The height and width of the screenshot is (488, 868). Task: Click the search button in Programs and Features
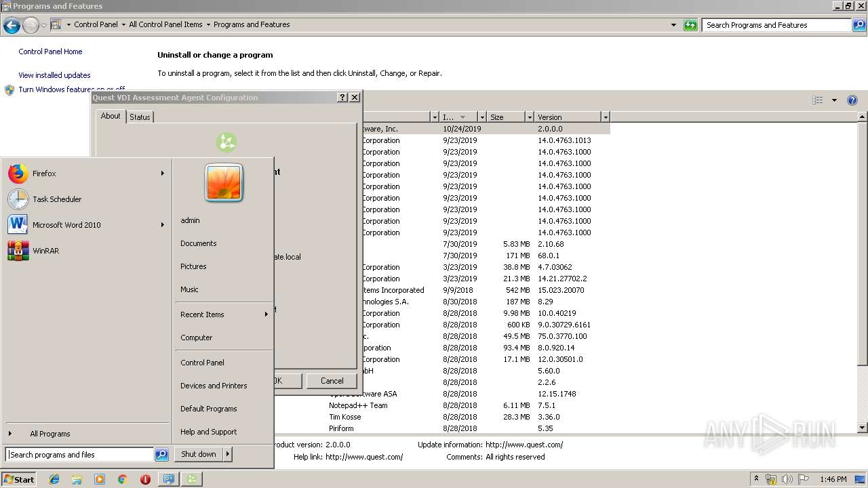[x=859, y=25]
